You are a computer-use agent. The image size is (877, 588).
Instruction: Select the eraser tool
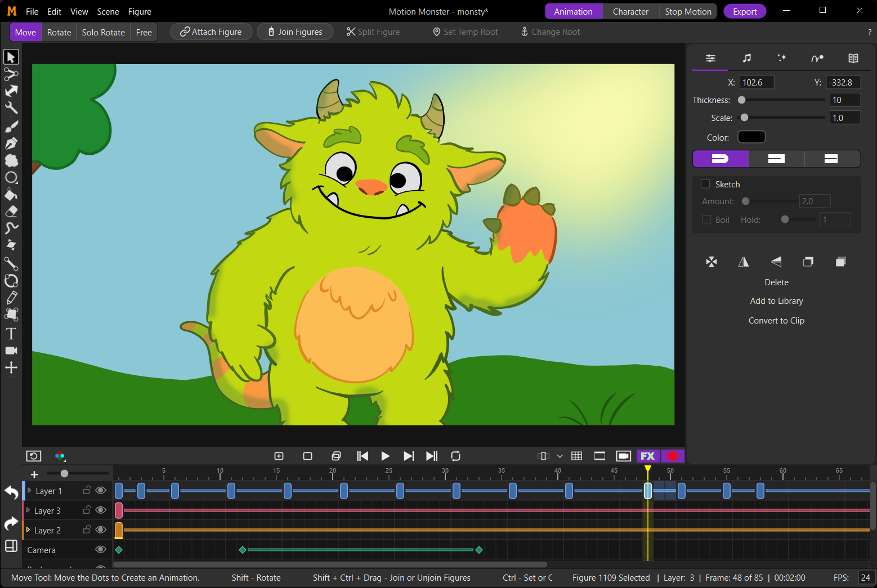(11, 212)
